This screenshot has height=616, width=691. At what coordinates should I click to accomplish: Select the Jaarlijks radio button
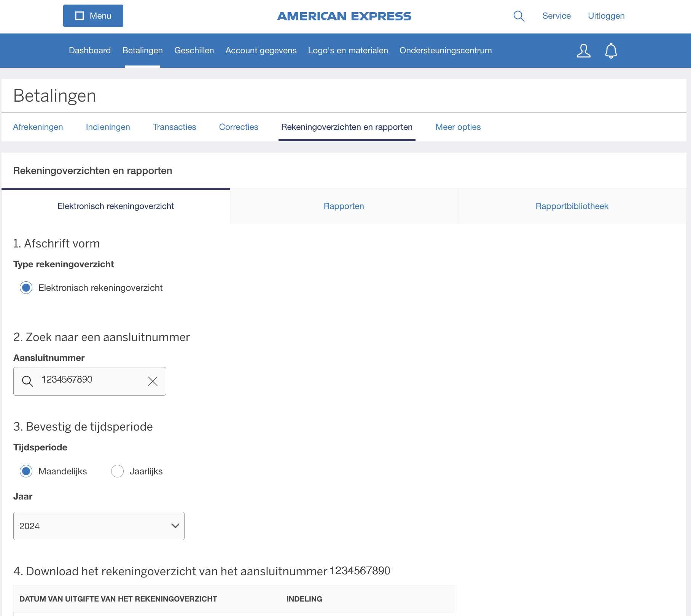[x=117, y=471]
